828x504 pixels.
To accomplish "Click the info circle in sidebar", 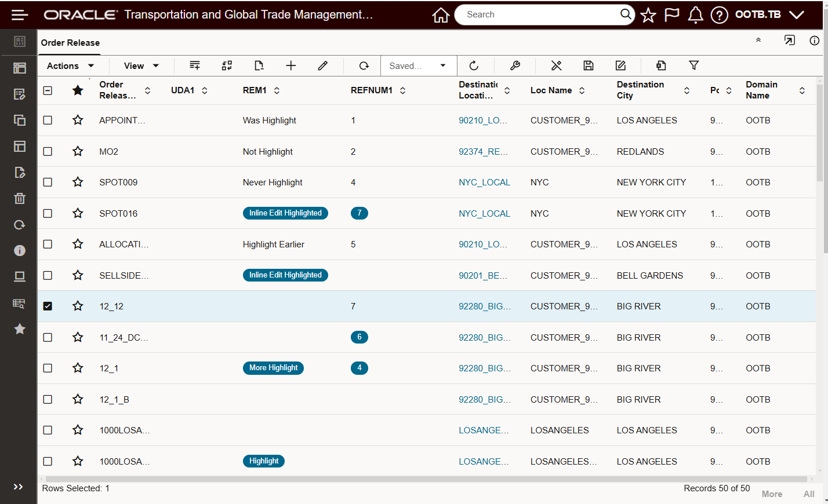I will [20, 250].
